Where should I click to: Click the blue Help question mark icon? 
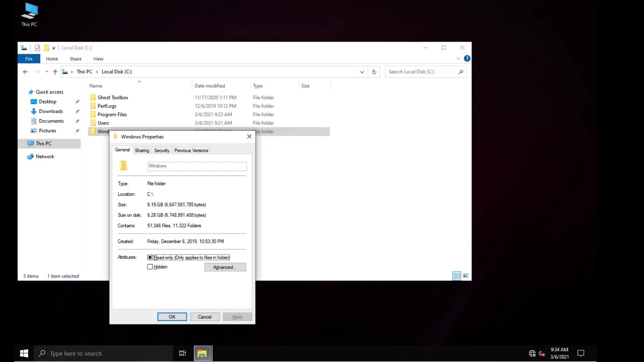pyautogui.click(x=467, y=59)
